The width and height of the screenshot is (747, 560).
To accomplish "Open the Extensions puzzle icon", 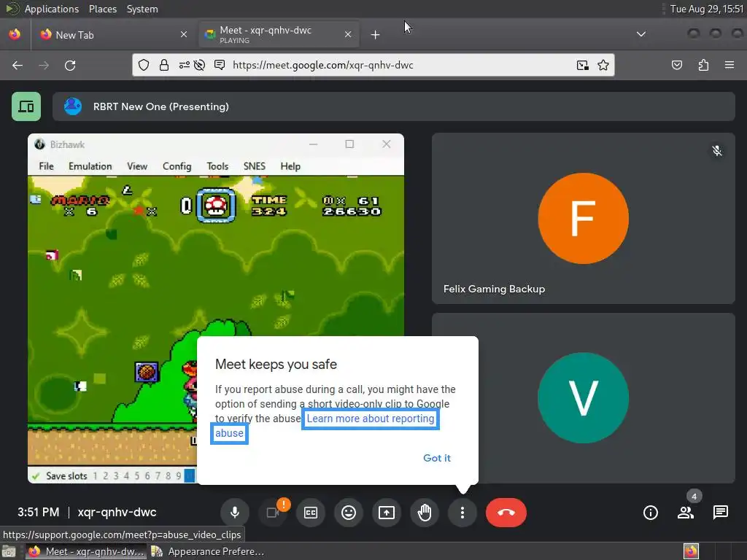I will (703, 65).
